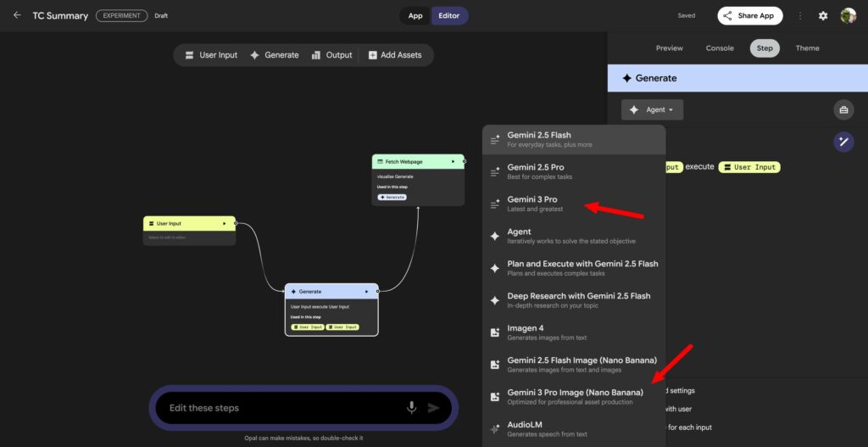Switch to Editor view
This screenshot has height=447, width=868.
point(449,15)
